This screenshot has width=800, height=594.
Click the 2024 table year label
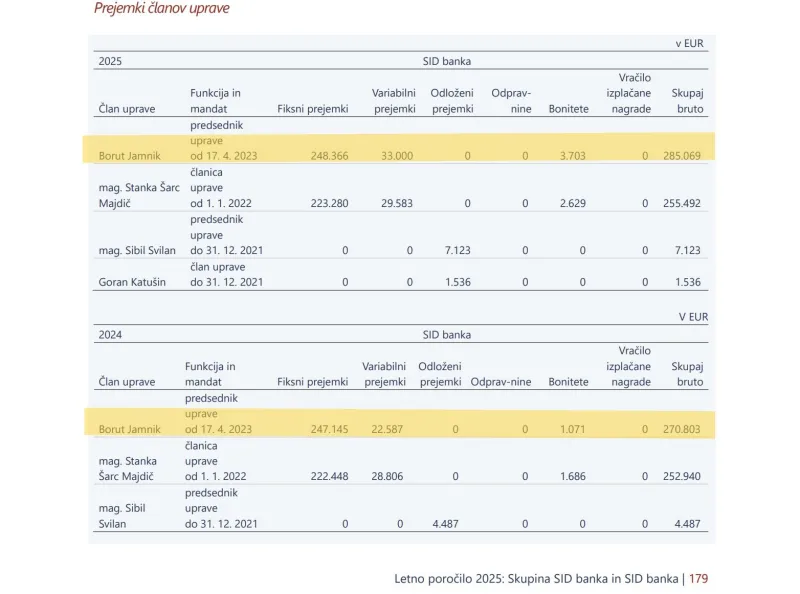point(110,335)
